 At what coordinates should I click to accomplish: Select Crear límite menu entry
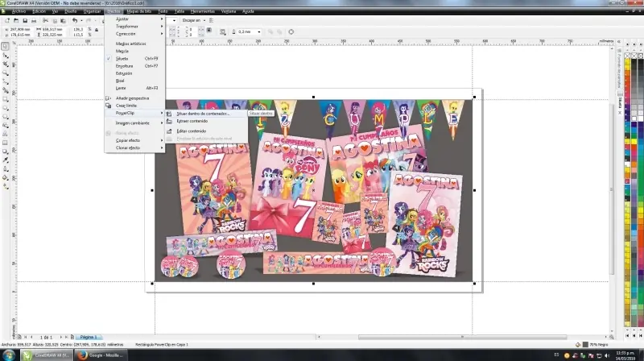(x=134, y=106)
